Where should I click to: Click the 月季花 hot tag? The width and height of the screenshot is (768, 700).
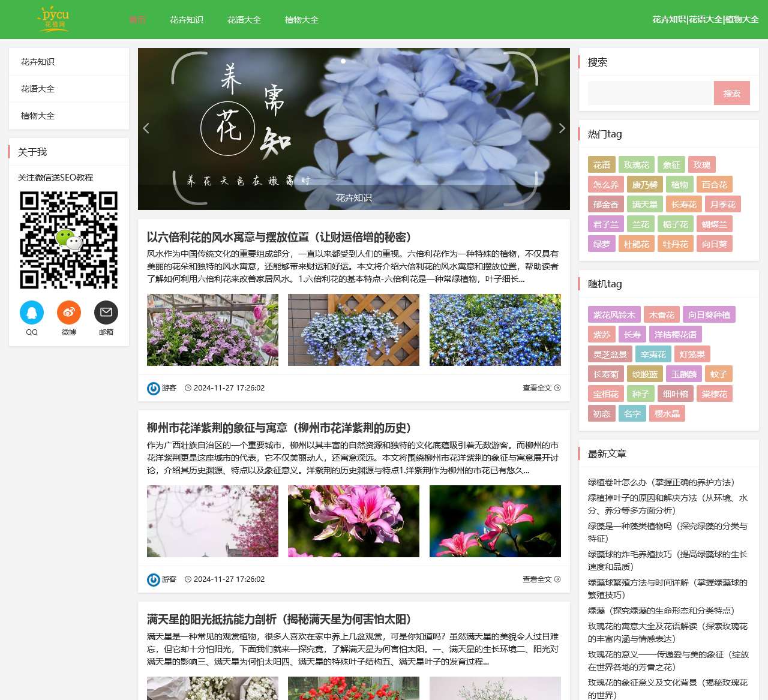723,205
